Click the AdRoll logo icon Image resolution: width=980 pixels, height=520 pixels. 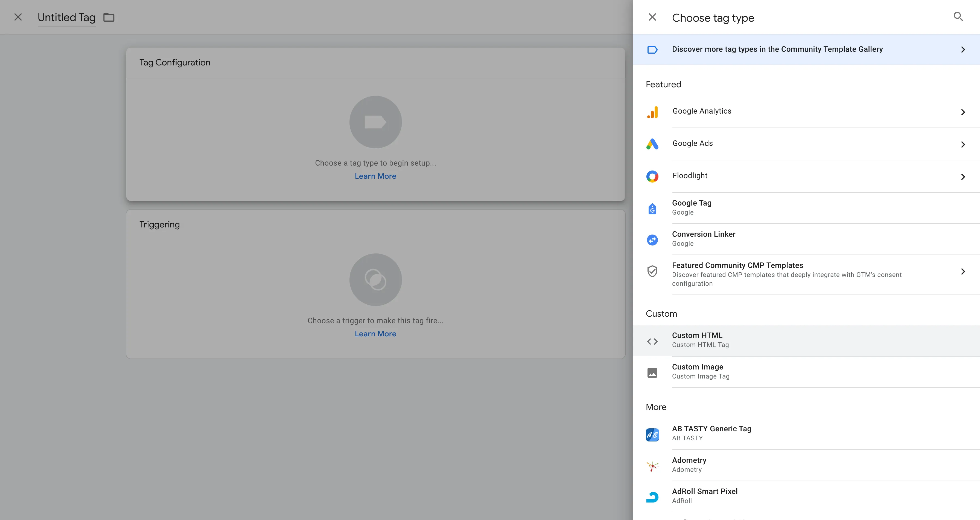[652, 497]
